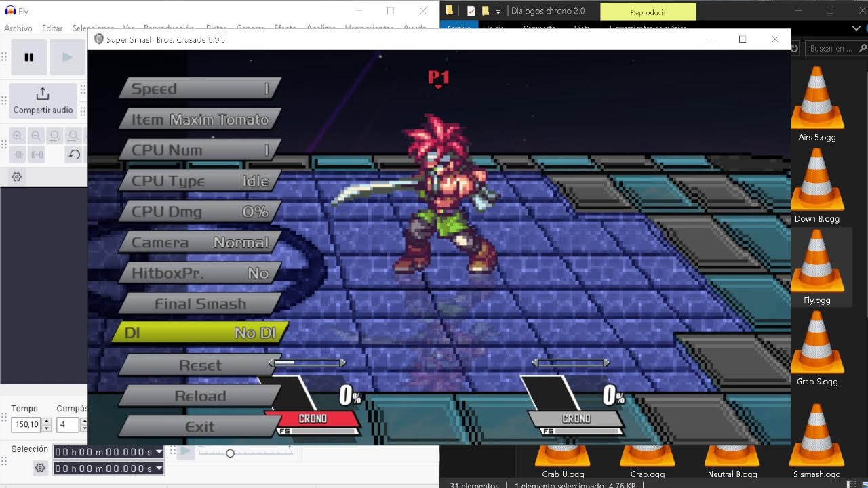Image resolution: width=868 pixels, height=488 pixels.
Task: Toggle the highlighted DI No DI option
Action: click(x=200, y=333)
